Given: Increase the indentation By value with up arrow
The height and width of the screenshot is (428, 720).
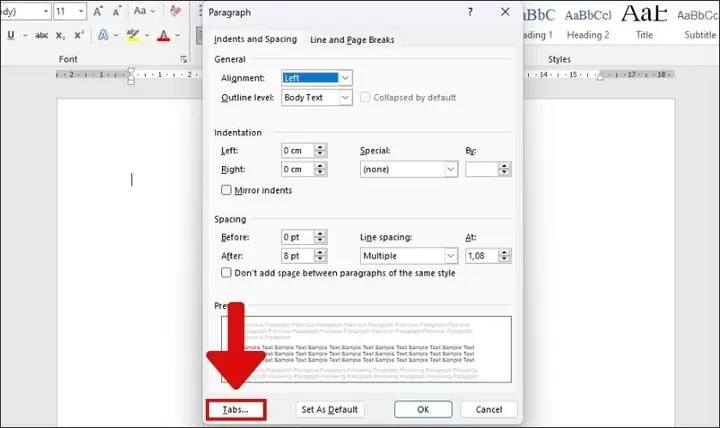Looking at the screenshot, I should coord(505,166).
